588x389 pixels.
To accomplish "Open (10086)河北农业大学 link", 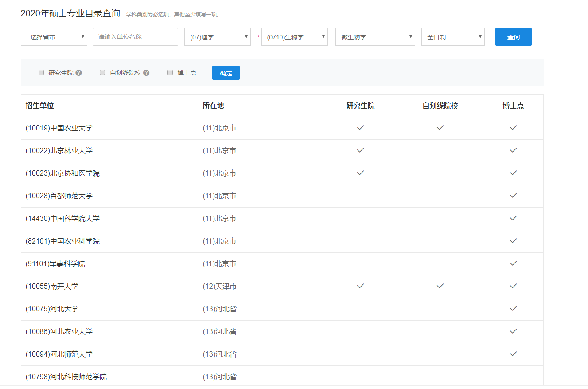I will [59, 332].
